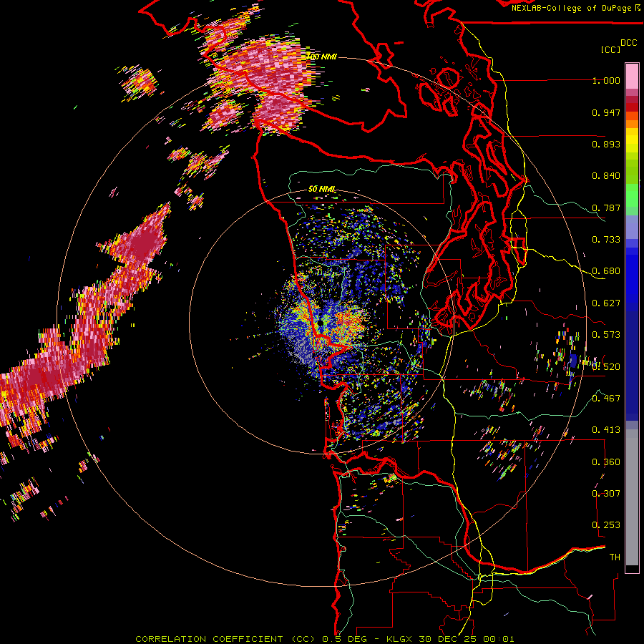Screen dimensions: 644x644
Task: Select the 0.680 legend value
Action: [x=606, y=271]
